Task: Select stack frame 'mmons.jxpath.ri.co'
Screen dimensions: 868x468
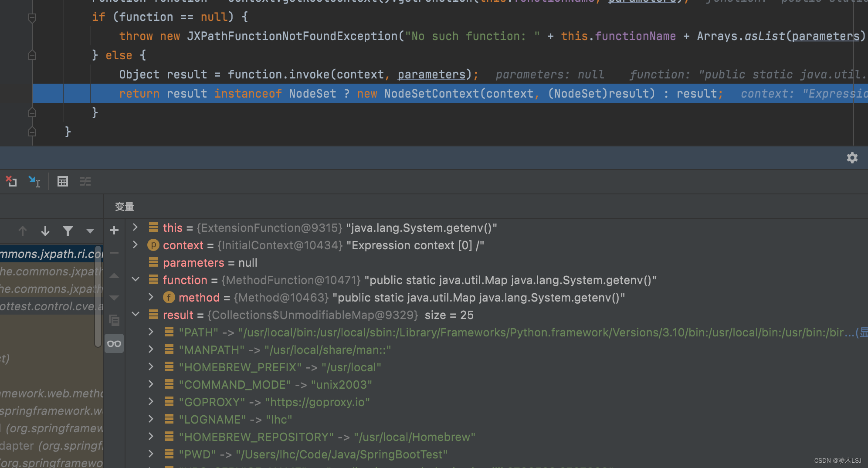Action: pyautogui.click(x=51, y=254)
